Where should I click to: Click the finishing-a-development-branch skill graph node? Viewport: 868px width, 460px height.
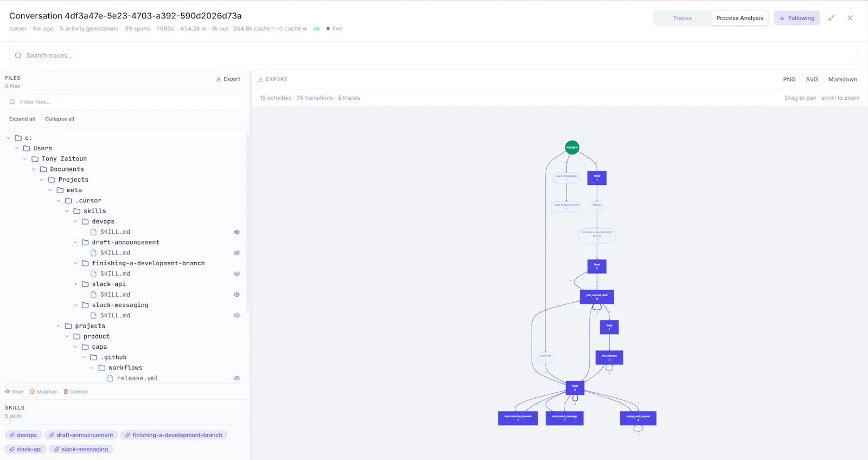(597, 235)
